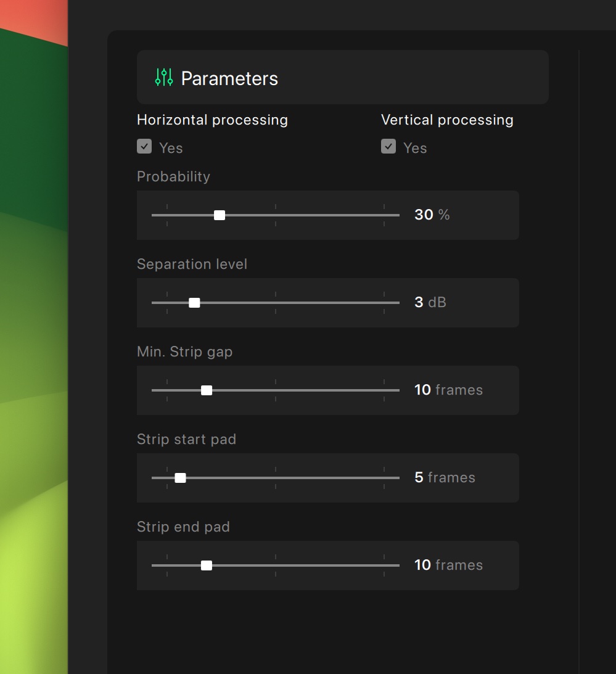This screenshot has height=674, width=616.
Task: Select the Probability value 30 %
Action: coord(432,215)
